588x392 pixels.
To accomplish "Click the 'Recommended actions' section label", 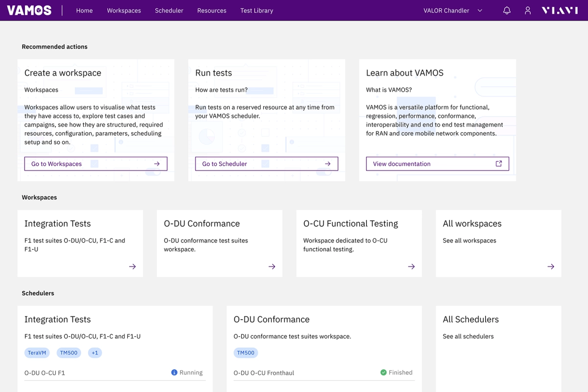I will click(x=55, y=47).
